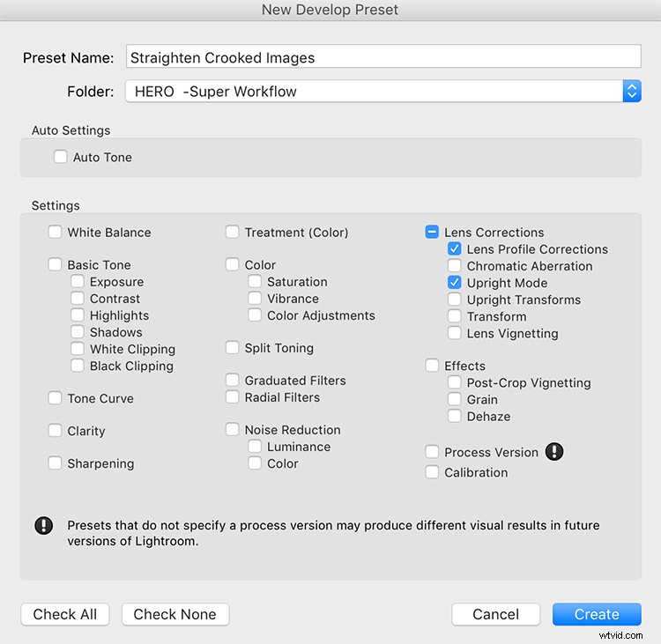Screen dimensions: 661x644
Task: Click the warning icon beside the preset notice
Action: point(43,526)
